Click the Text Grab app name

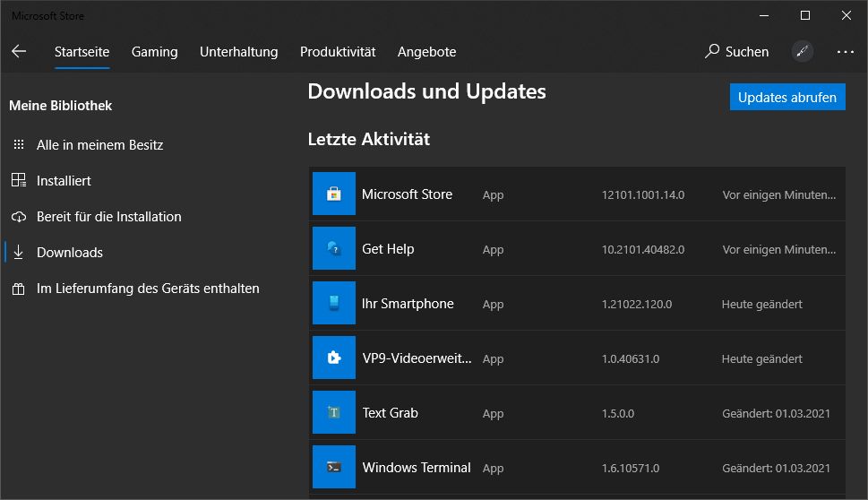[391, 413]
